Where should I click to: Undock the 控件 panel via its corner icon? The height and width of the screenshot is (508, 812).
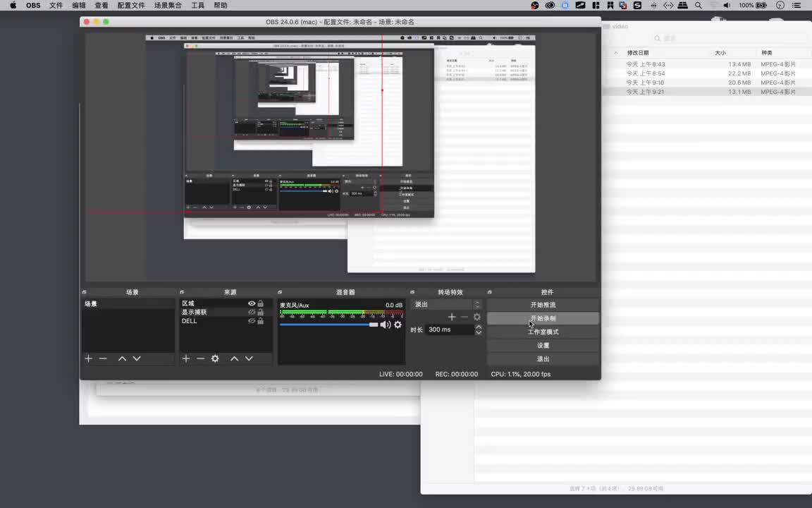click(x=489, y=292)
